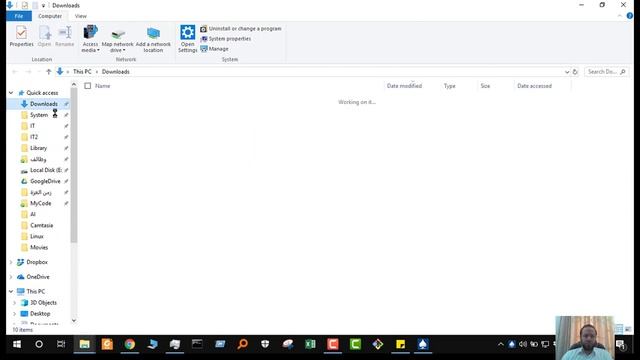The width and height of the screenshot is (640, 360).
Task: Expand the Desktop tree node
Action: (15, 314)
